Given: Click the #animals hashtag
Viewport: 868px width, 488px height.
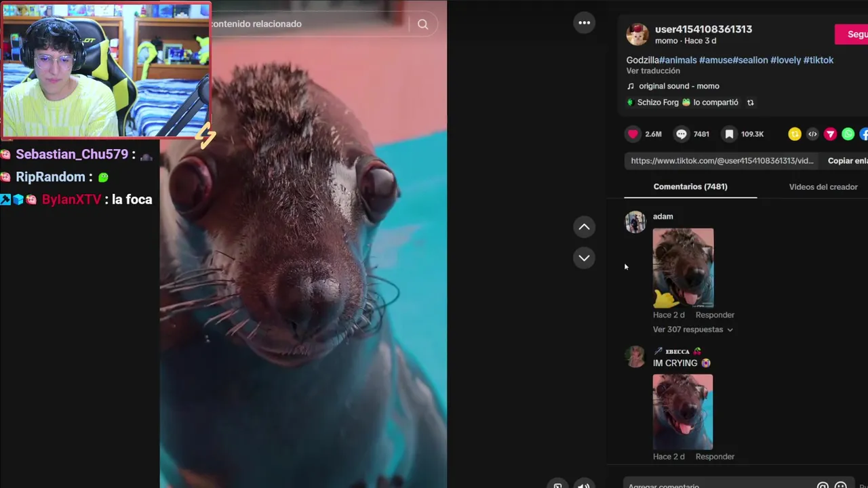Looking at the screenshot, I should click(x=678, y=60).
